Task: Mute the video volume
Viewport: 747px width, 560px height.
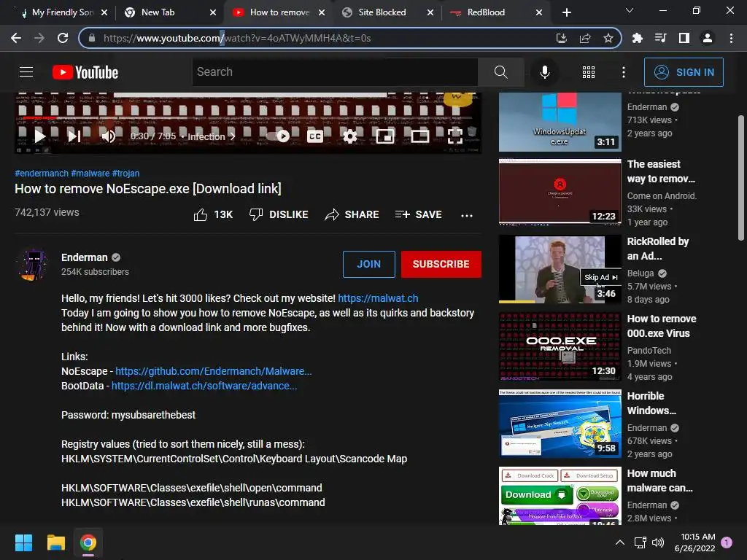Action: (x=108, y=136)
